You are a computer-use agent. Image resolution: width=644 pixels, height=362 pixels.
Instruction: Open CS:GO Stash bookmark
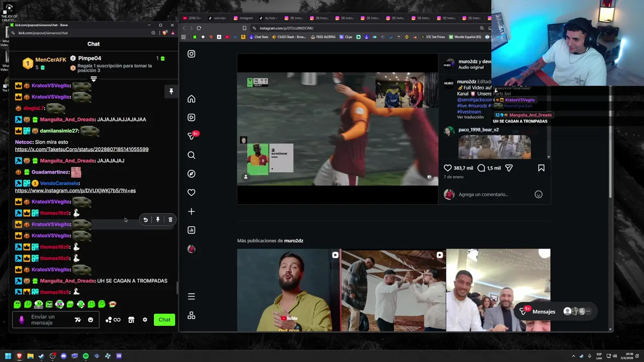click(x=289, y=37)
